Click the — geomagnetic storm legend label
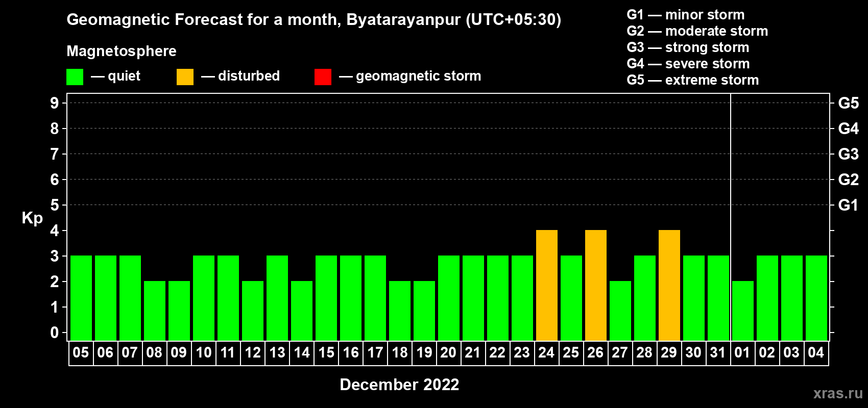The height and width of the screenshot is (408, 868). (x=410, y=76)
